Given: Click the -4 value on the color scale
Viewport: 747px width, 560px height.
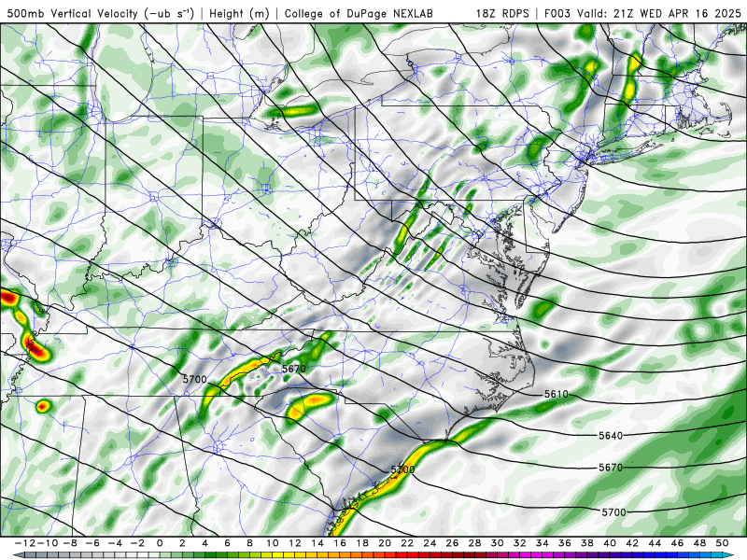Looking at the screenshot, I should pos(115,543).
